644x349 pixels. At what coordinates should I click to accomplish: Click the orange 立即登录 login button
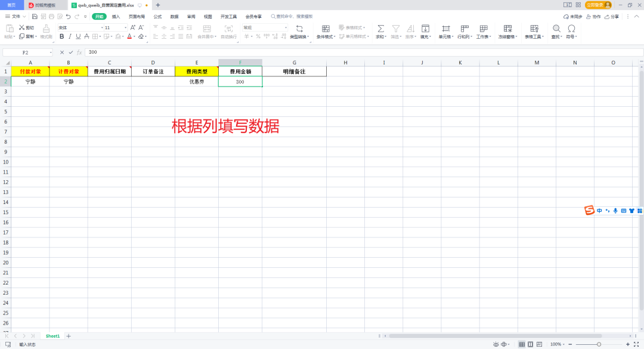click(x=598, y=5)
